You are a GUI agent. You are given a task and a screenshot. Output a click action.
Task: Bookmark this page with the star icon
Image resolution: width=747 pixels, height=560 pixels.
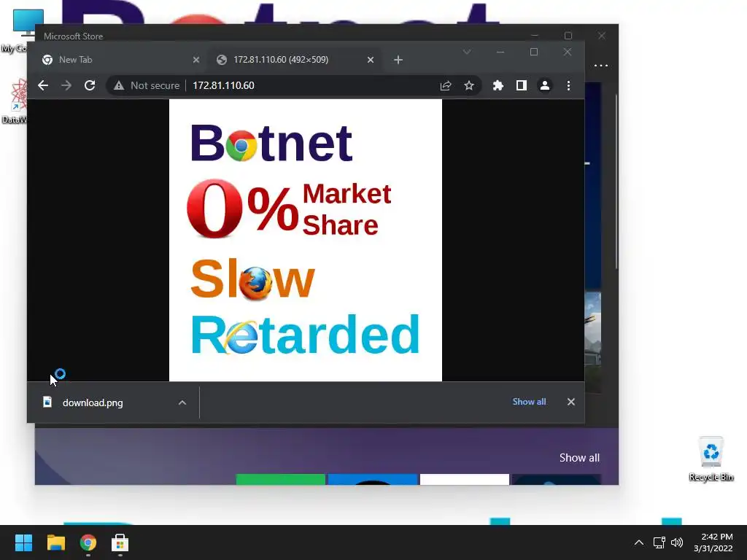pyautogui.click(x=469, y=86)
